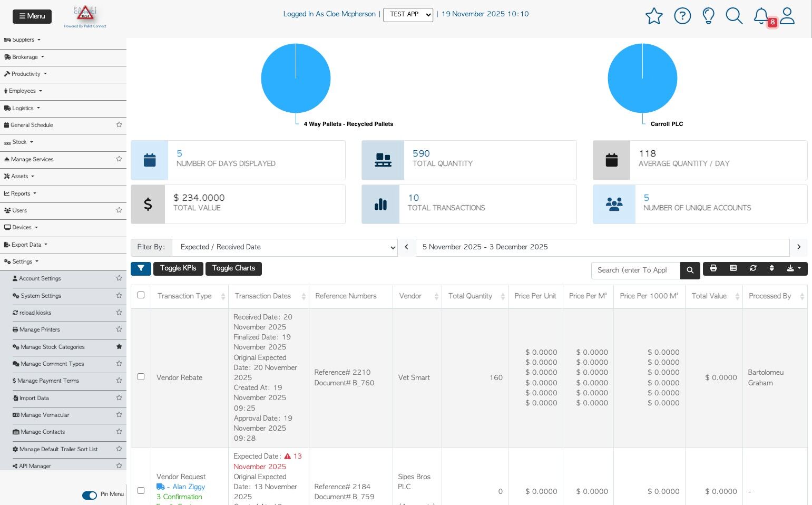This screenshot has width=812, height=505.
Task: Open the TEST APP dropdown
Action: coord(408,14)
